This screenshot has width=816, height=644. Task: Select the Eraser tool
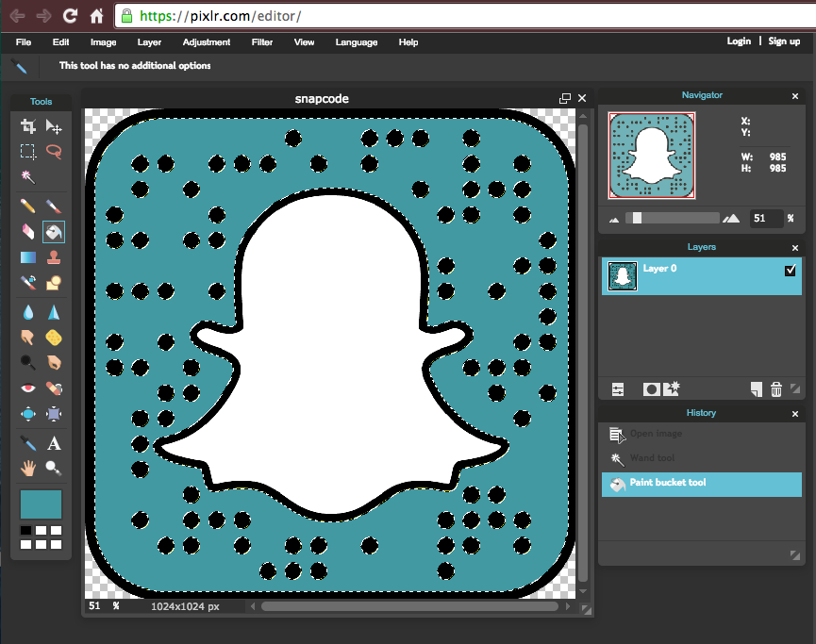click(28, 232)
